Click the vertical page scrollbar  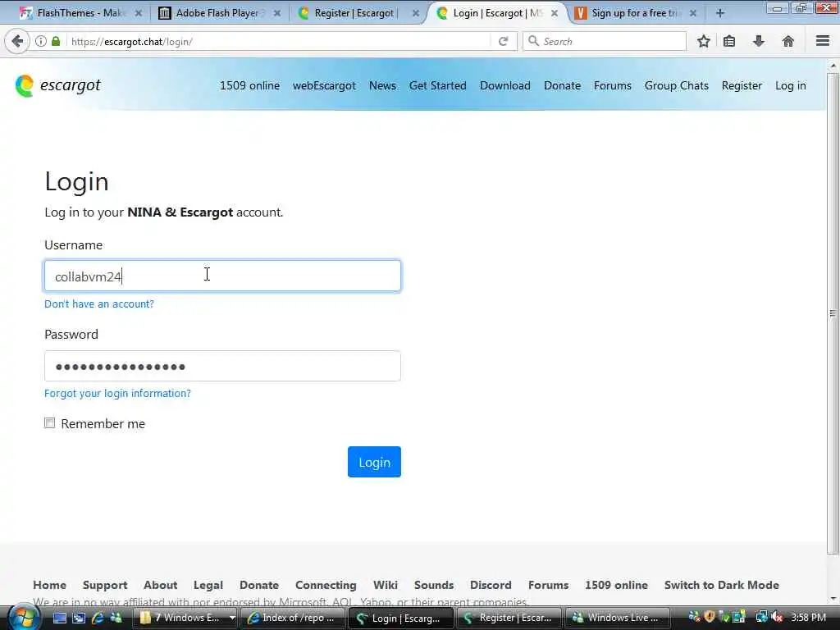coord(833,313)
